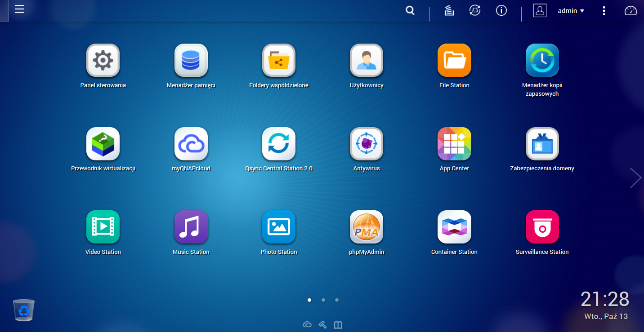Open the help book icon at bottom
This screenshot has height=332, width=644.
(338, 324)
